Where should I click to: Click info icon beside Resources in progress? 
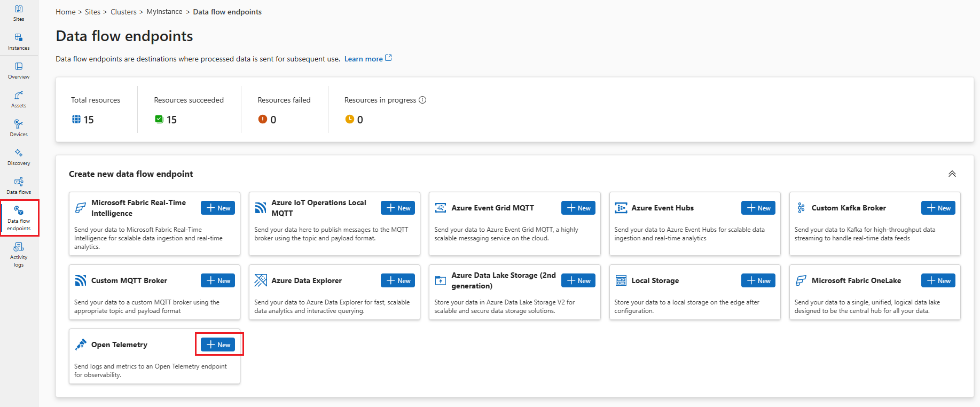(x=422, y=100)
